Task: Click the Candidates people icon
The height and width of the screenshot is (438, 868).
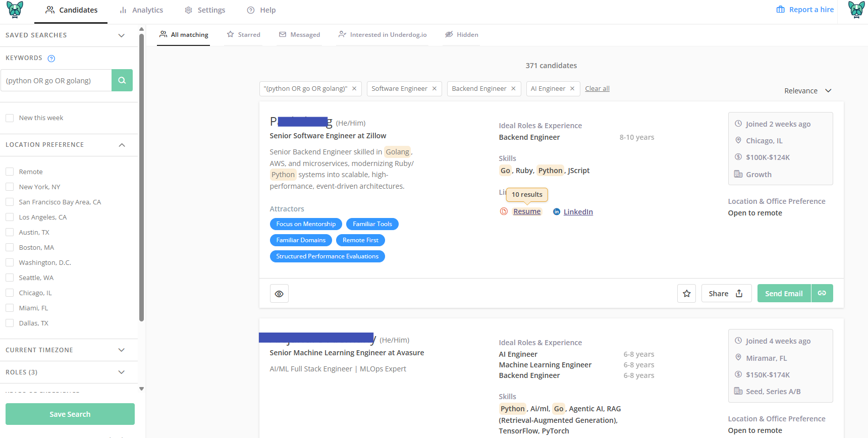Action: pos(50,10)
